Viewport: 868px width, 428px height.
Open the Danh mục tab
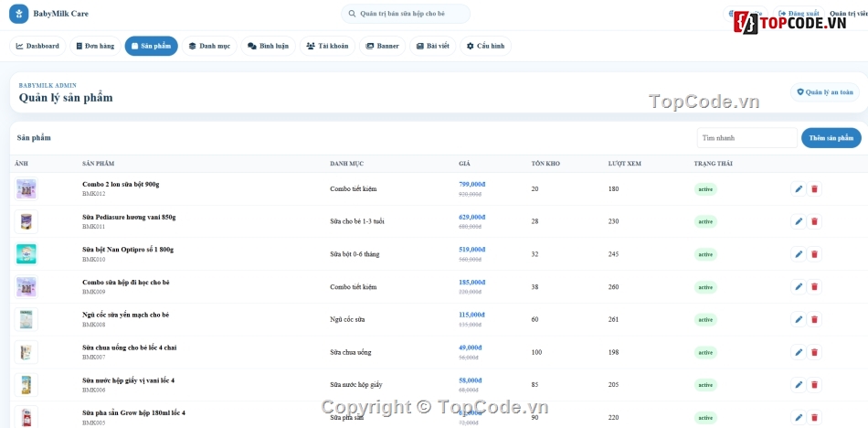coord(209,46)
